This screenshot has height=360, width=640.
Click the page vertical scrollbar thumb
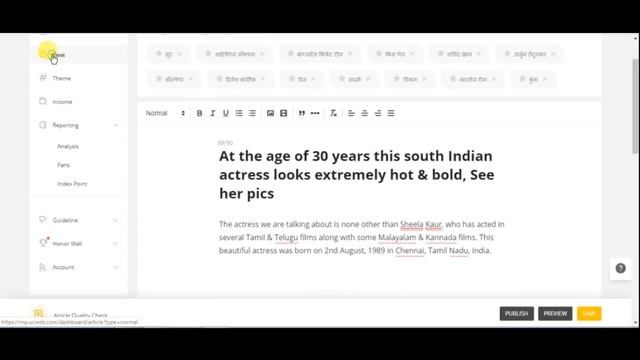636,106
